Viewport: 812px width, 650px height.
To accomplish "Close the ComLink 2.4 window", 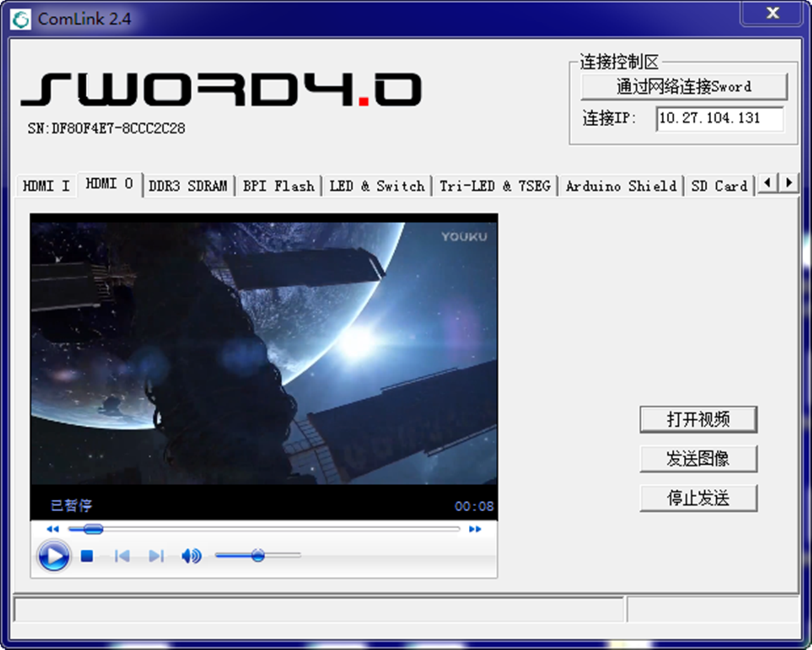I will (x=772, y=13).
